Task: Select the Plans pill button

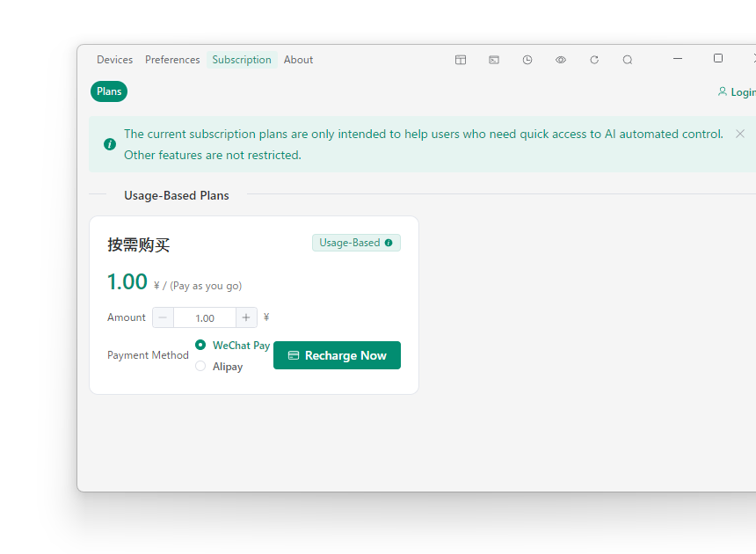Action: [x=109, y=91]
